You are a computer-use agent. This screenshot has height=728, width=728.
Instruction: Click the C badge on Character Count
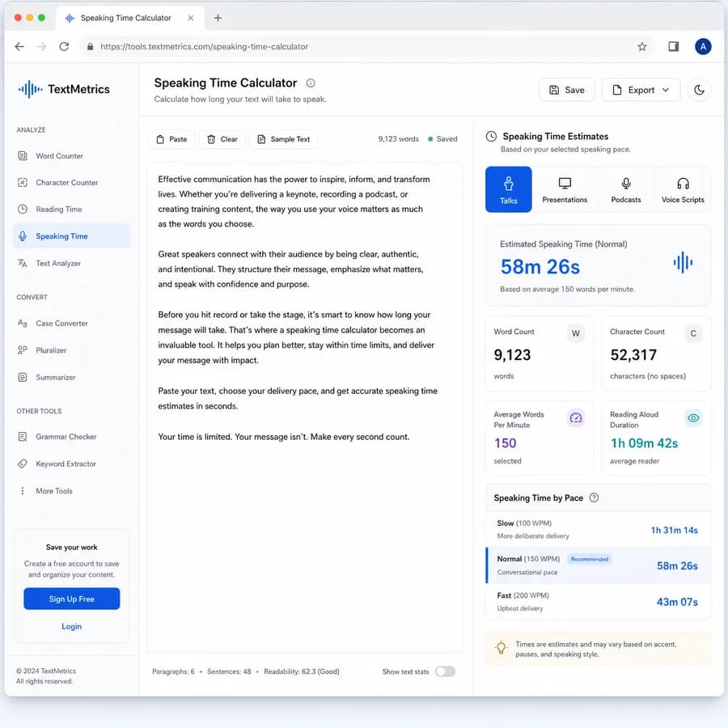coord(692,333)
